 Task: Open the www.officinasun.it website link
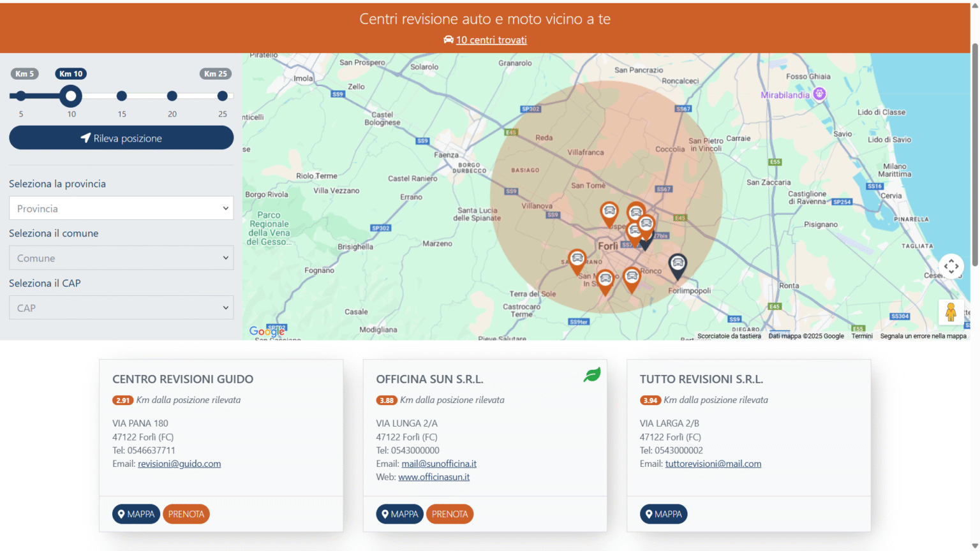434,477
